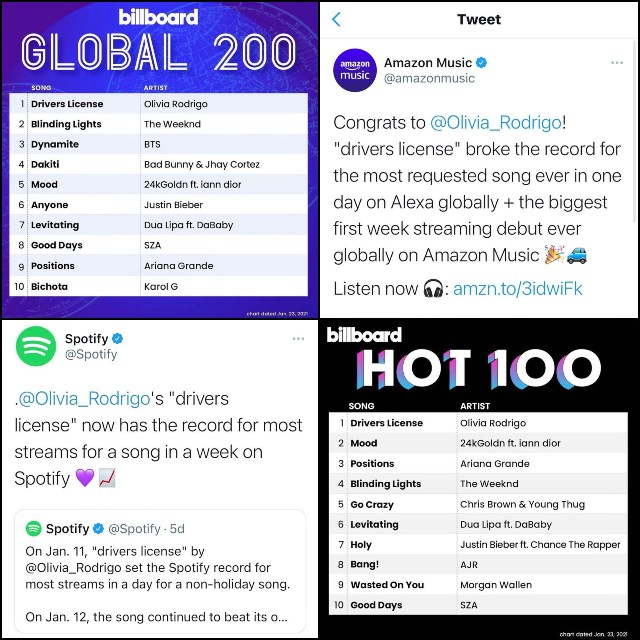Open the Spotify green logo avatar

pos(36,346)
